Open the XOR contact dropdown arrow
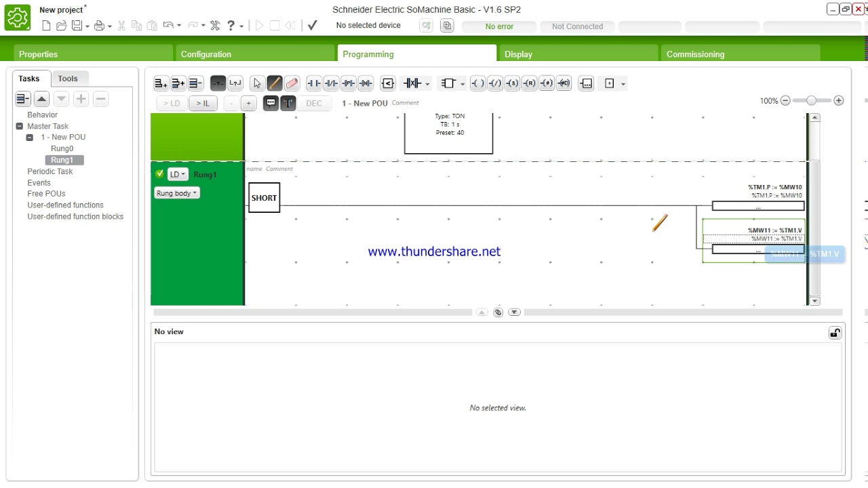 (x=427, y=84)
